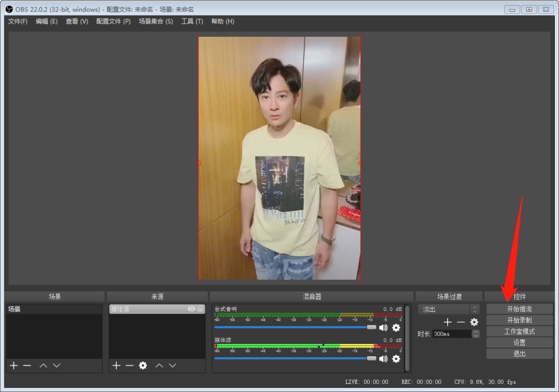Open 帮助 (H) menu
The width and height of the screenshot is (559, 392).
tap(223, 21)
